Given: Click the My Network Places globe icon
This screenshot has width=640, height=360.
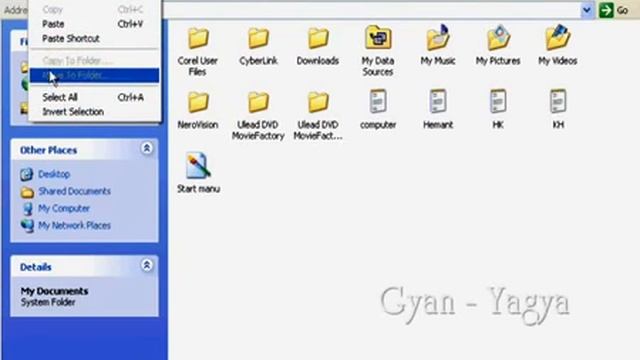Looking at the screenshot, I should 27,226.
